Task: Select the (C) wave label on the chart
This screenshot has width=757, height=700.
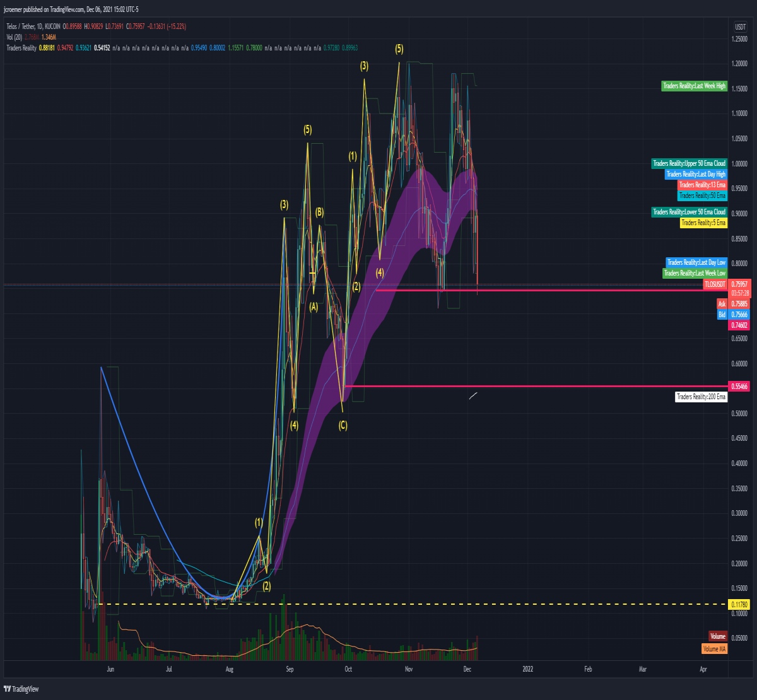Action: pyautogui.click(x=343, y=426)
